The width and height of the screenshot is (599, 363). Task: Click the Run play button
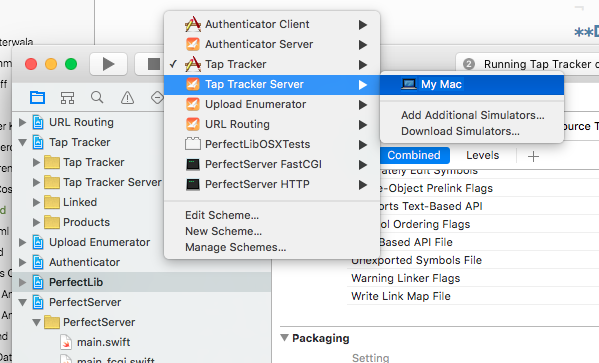pos(108,64)
